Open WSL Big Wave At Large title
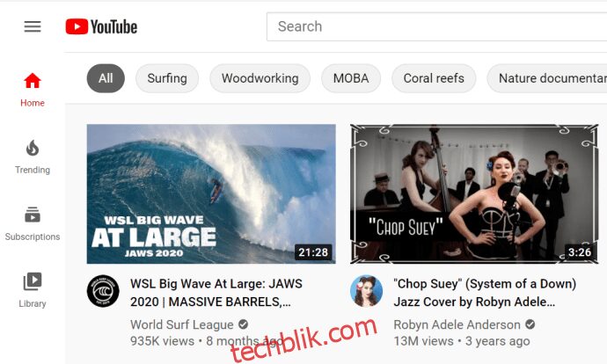This screenshot has height=364, width=607. click(216, 293)
